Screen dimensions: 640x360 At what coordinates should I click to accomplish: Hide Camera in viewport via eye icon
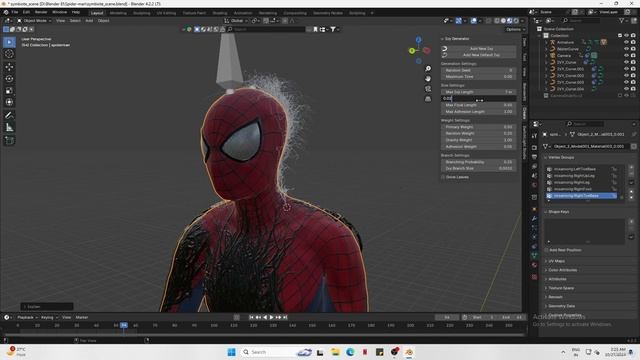coord(626,56)
